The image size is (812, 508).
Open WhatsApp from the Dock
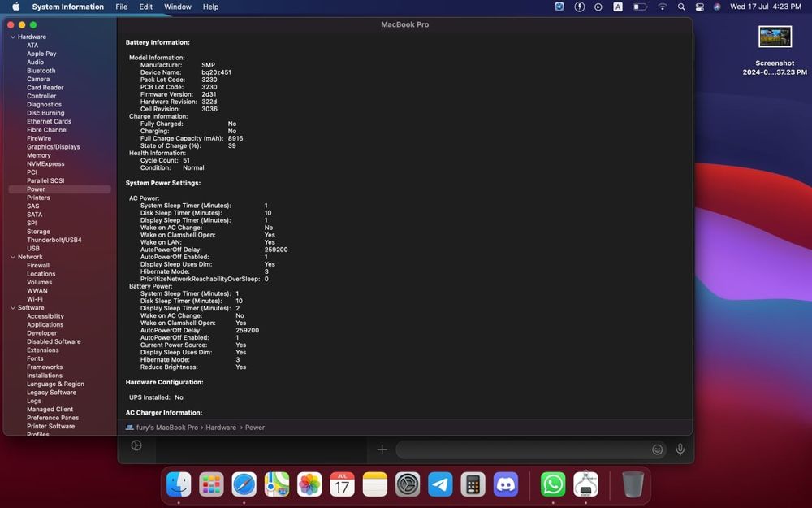pos(553,484)
